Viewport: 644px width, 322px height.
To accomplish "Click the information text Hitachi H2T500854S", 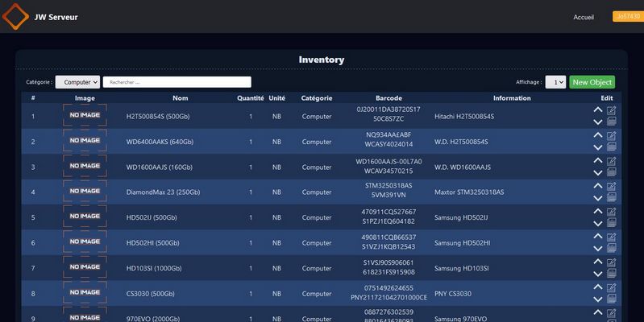I will [x=464, y=117].
